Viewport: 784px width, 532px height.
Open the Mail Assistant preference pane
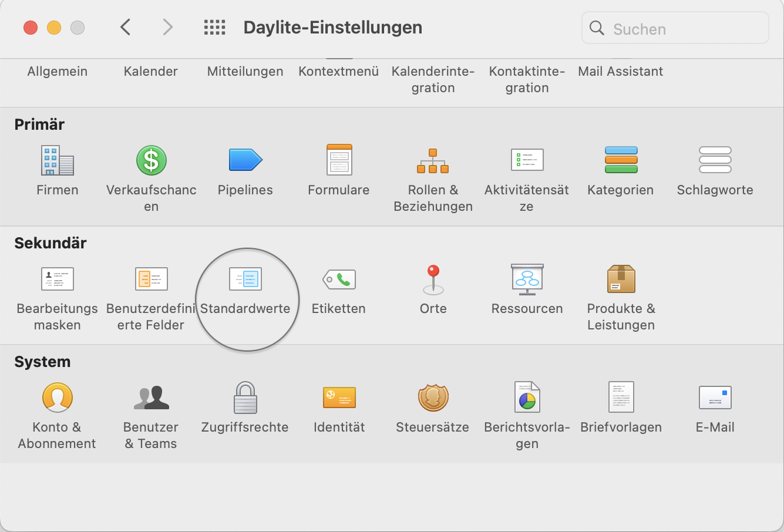pos(620,72)
